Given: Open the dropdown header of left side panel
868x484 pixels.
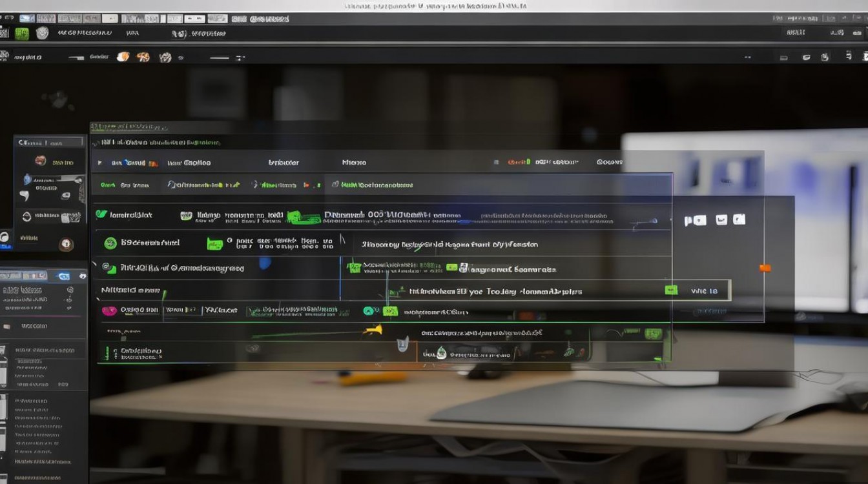Looking at the screenshot, I should (x=48, y=143).
